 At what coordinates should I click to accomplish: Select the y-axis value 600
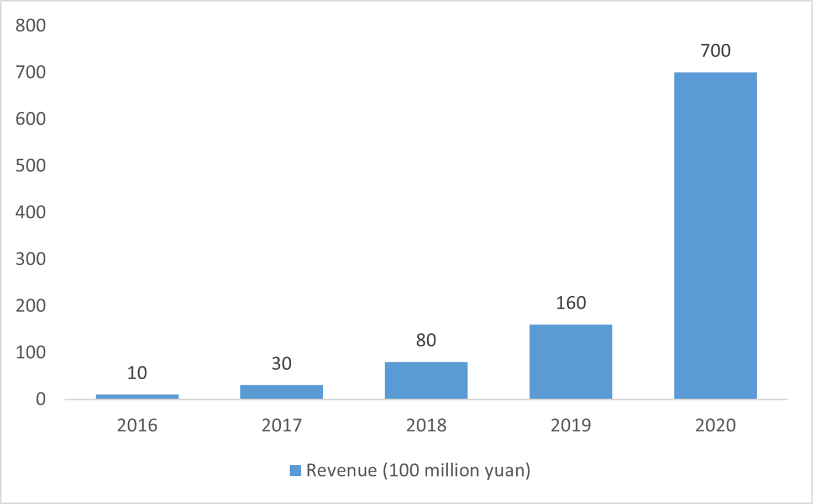point(31,119)
